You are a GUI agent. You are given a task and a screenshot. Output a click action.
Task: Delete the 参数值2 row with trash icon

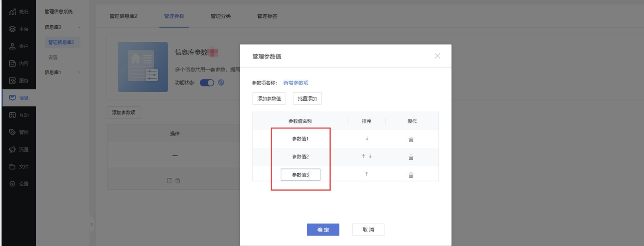point(411,157)
